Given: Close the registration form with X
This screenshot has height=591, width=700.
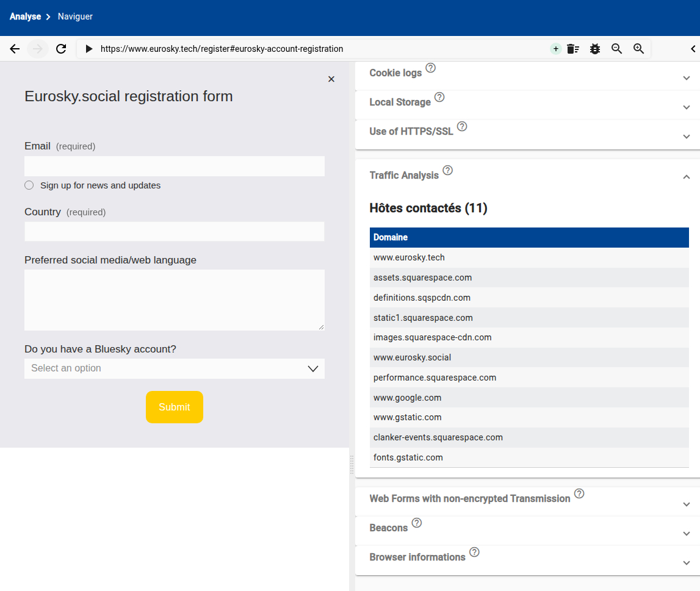Looking at the screenshot, I should 331,79.
